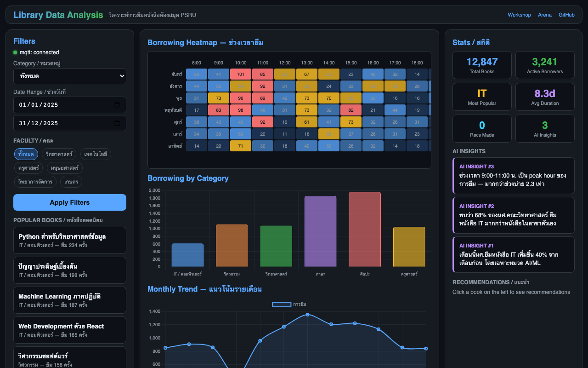This screenshot has width=588, height=368.
Task: Click the Monday 10:00 heatmap cell showing 101
Action: pyautogui.click(x=241, y=74)
